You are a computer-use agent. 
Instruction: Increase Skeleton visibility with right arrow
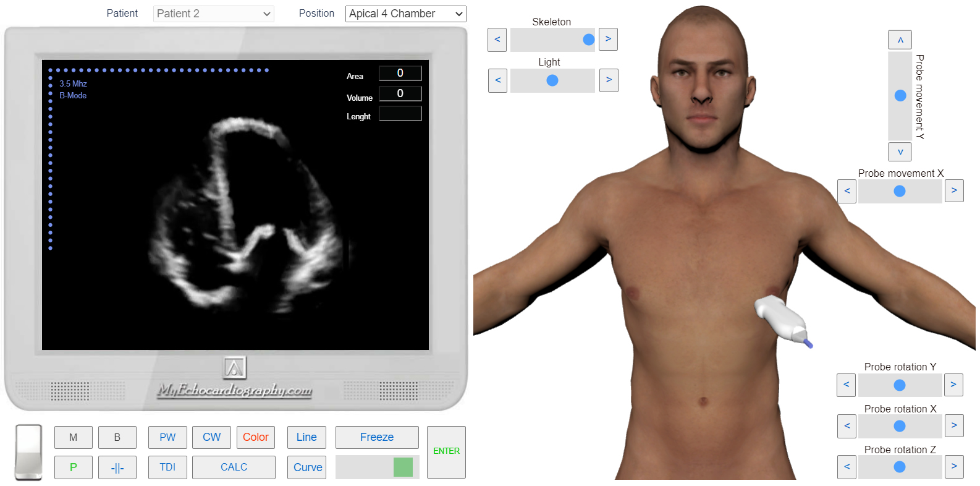point(608,40)
